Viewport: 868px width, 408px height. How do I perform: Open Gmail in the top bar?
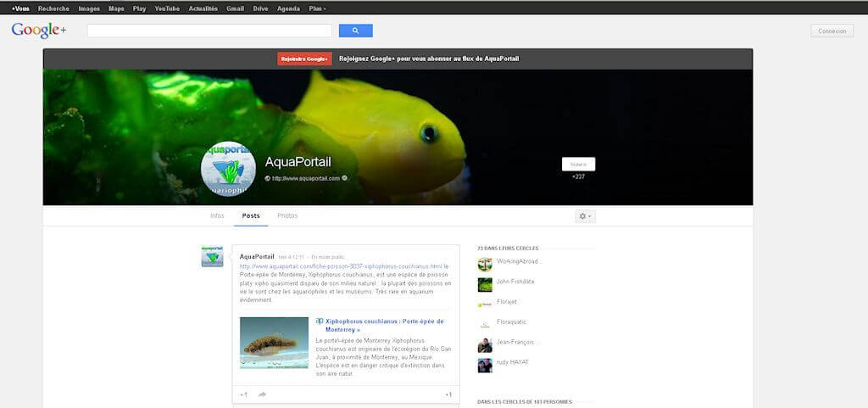pyautogui.click(x=236, y=8)
